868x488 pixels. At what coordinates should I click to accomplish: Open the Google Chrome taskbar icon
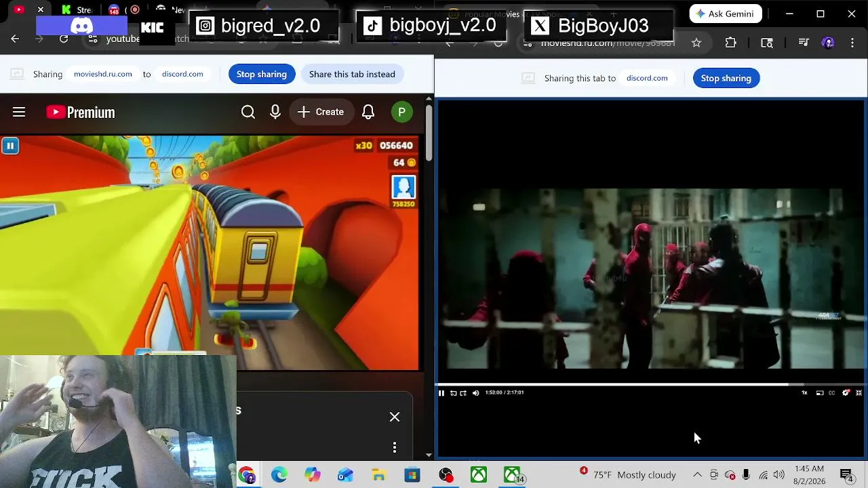click(246, 475)
